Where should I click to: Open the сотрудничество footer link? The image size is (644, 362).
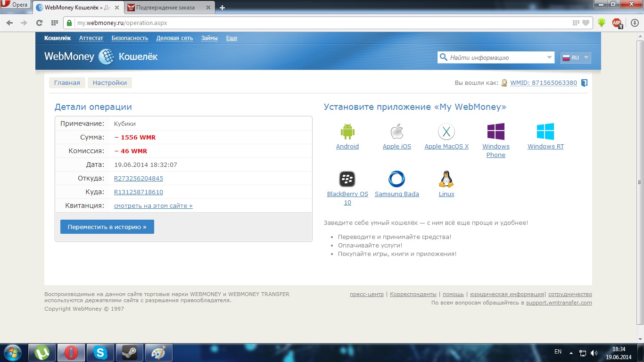pyautogui.click(x=570, y=294)
